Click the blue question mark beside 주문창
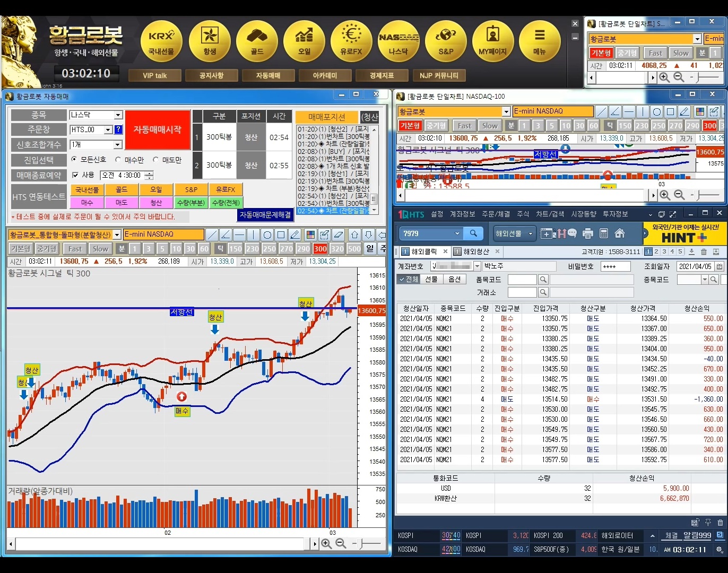The width and height of the screenshot is (728, 573). click(x=118, y=129)
